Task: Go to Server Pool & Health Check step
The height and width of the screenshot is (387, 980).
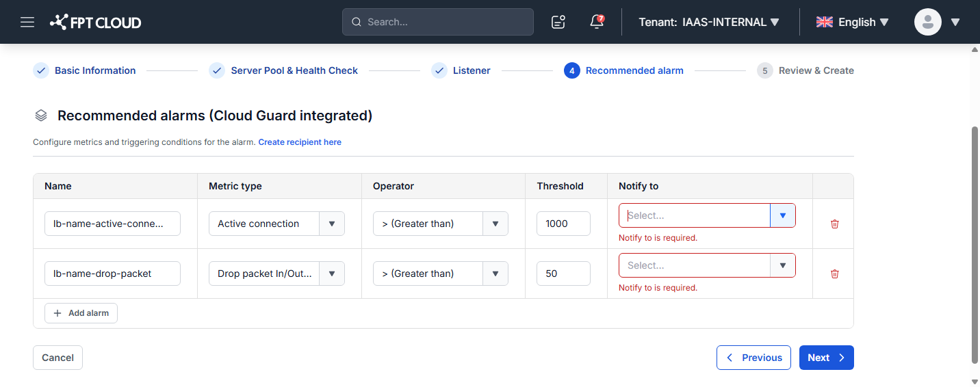Action: tap(284, 70)
